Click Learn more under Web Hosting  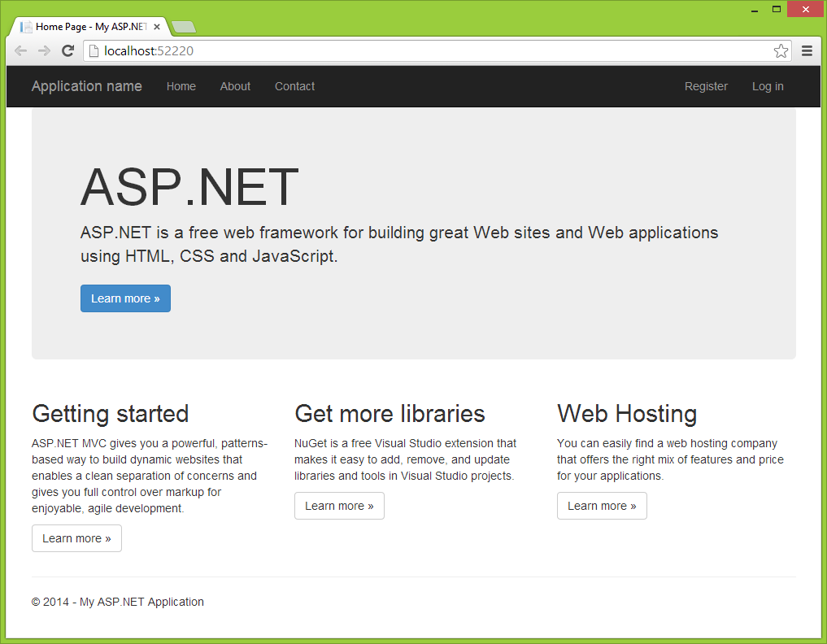tap(602, 506)
